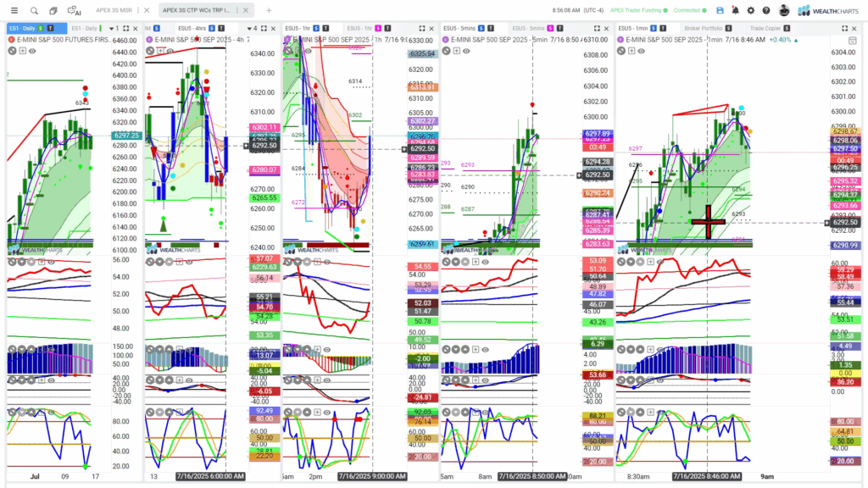Screen dimensions: 868x488
Task: Click magenta S badge on second ESU5 5mins tab
Action: (x=550, y=28)
